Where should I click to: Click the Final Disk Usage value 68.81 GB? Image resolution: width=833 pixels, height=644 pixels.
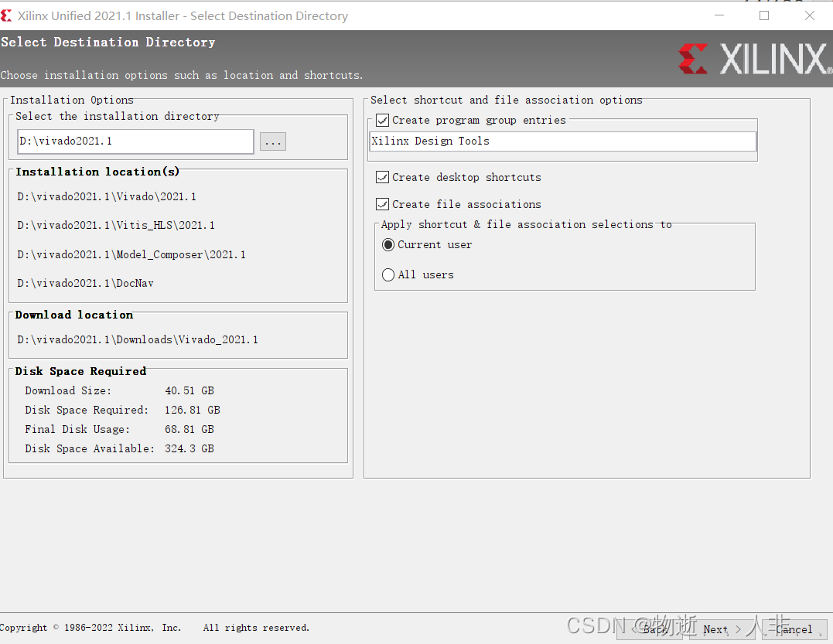pyautogui.click(x=189, y=429)
